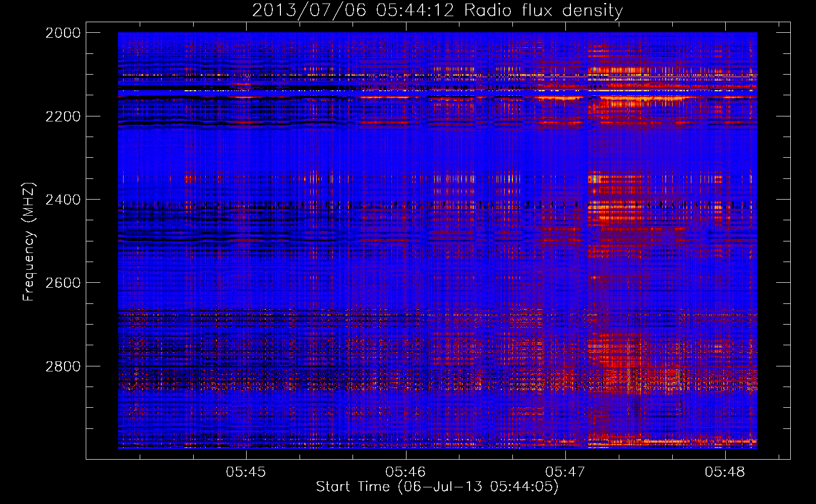Click the 05:48 time tick label
Viewport: 816px width, 504px height.
pos(725,472)
